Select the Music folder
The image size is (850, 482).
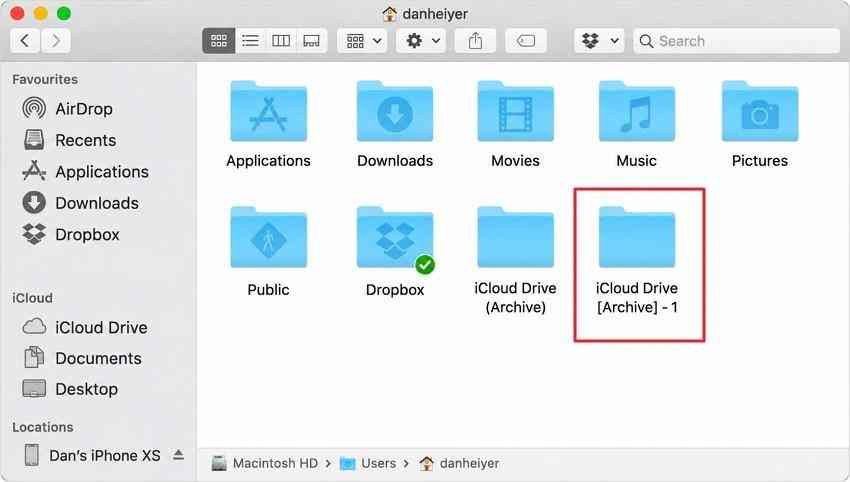636,124
